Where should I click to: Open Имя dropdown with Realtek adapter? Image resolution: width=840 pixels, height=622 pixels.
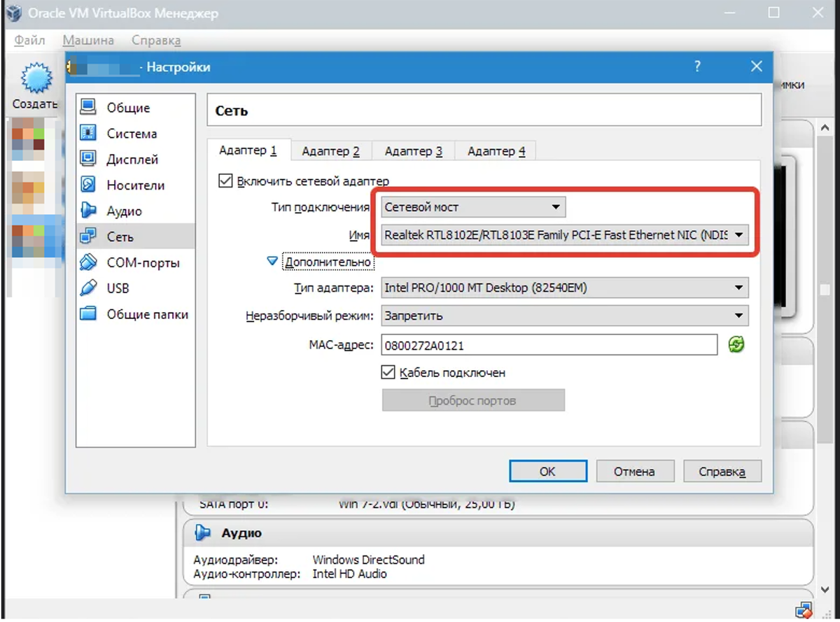click(565, 235)
